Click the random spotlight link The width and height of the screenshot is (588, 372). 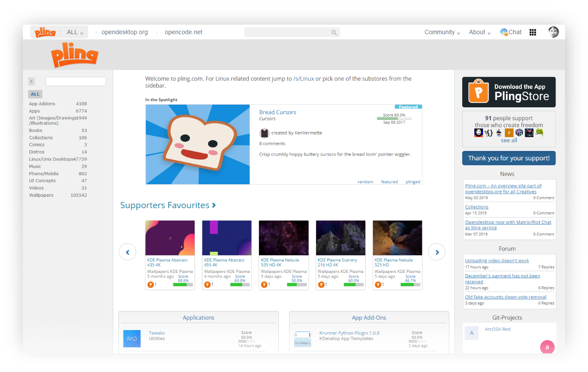tap(365, 182)
